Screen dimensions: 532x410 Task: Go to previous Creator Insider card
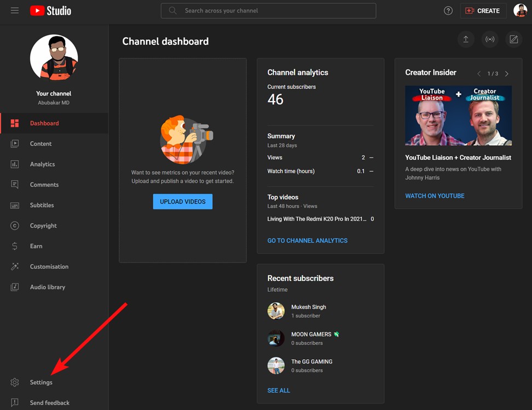(479, 74)
